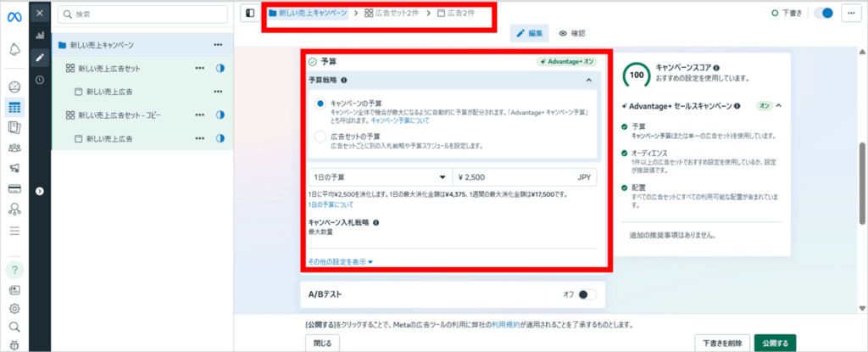This screenshot has height=352, width=868.
Task: Open the 利用規約 link
Action: [505, 324]
